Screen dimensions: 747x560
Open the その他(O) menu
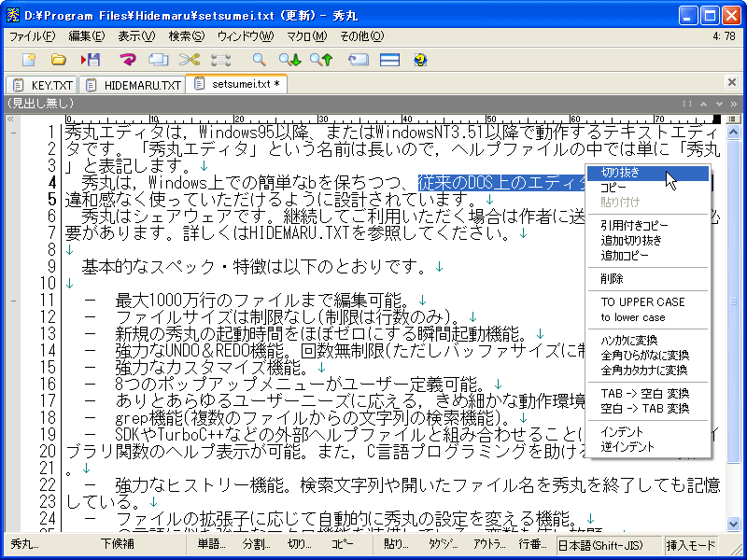pyautogui.click(x=361, y=36)
